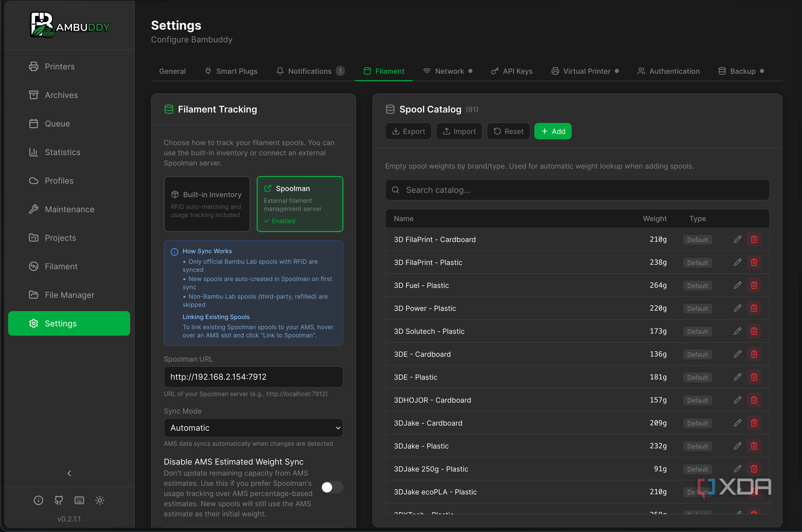Click the GitHub icon in the sidebar footer
The image size is (802, 532).
59,500
